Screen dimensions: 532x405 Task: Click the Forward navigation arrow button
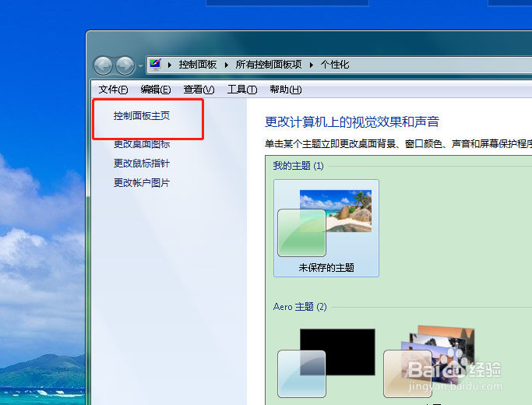pos(125,65)
